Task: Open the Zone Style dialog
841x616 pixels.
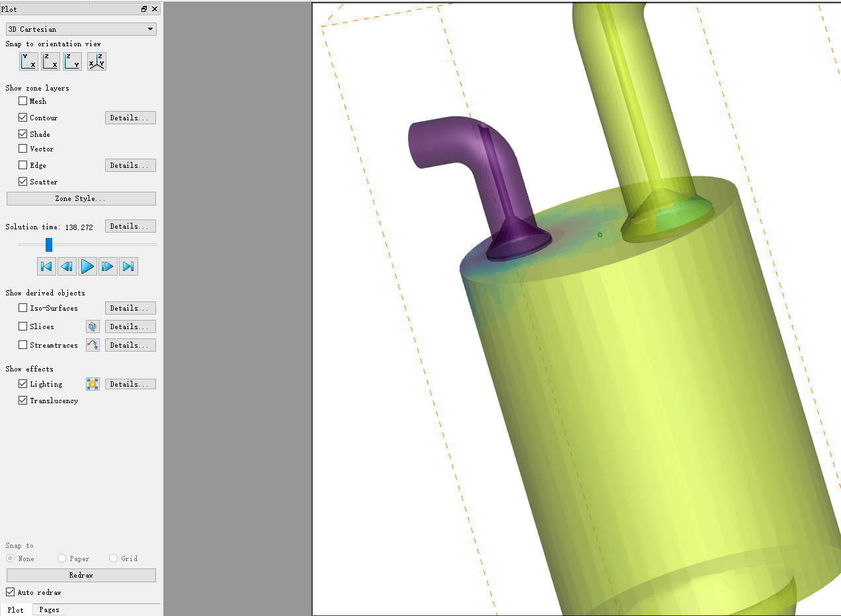Action: coord(81,198)
